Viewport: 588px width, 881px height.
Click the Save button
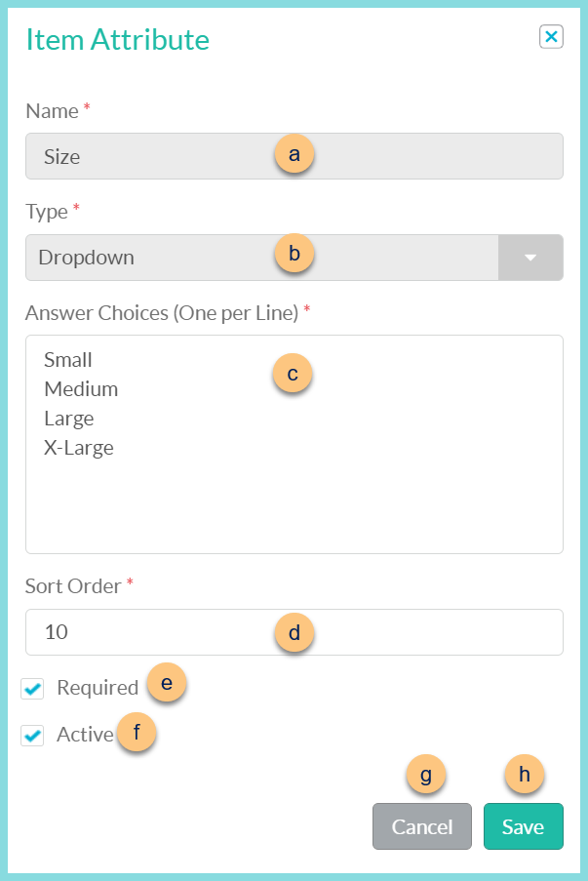click(x=523, y=825)
